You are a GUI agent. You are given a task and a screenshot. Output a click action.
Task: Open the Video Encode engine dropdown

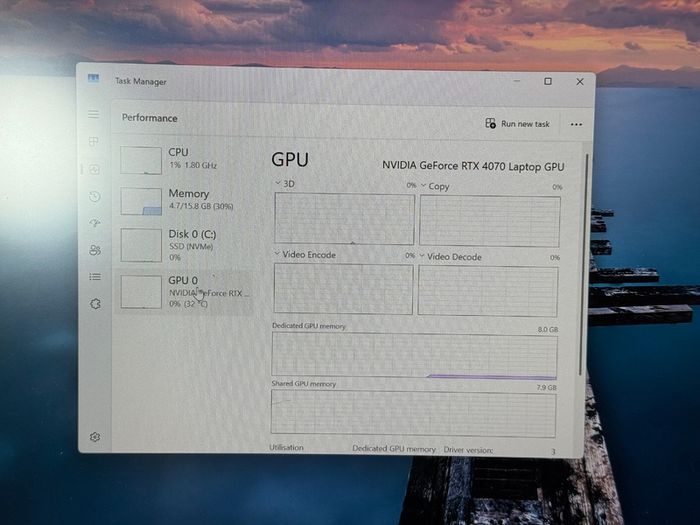coord(277,254)
